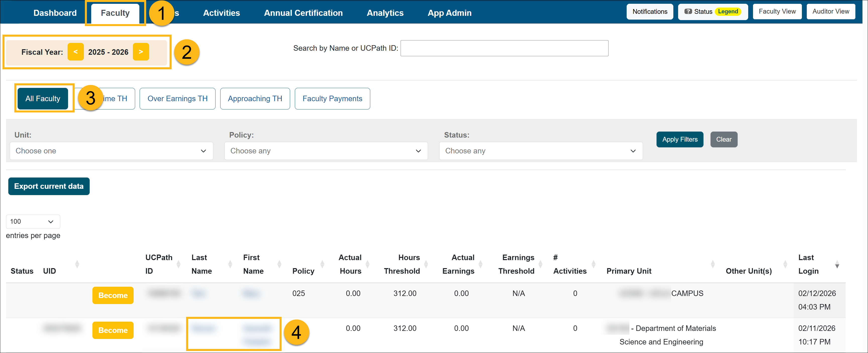Switch to the Analytics tab
The width and height of the screenshot is (868, 353).
(x=385, y=13)
